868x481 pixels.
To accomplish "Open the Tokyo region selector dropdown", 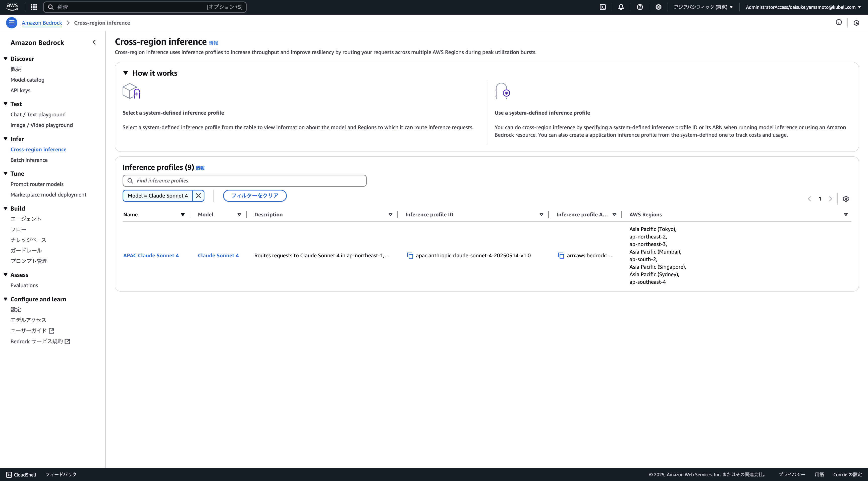I will (x=703, y=7).
